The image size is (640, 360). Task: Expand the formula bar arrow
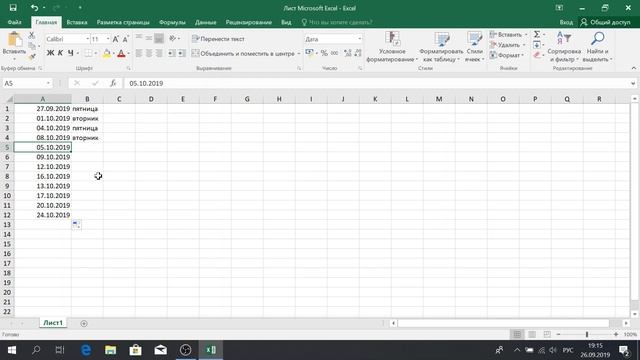[x=633, y=83]
